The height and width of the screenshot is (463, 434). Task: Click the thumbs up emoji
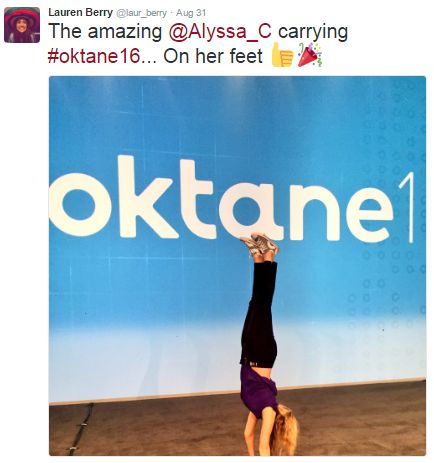click(282, 55)
